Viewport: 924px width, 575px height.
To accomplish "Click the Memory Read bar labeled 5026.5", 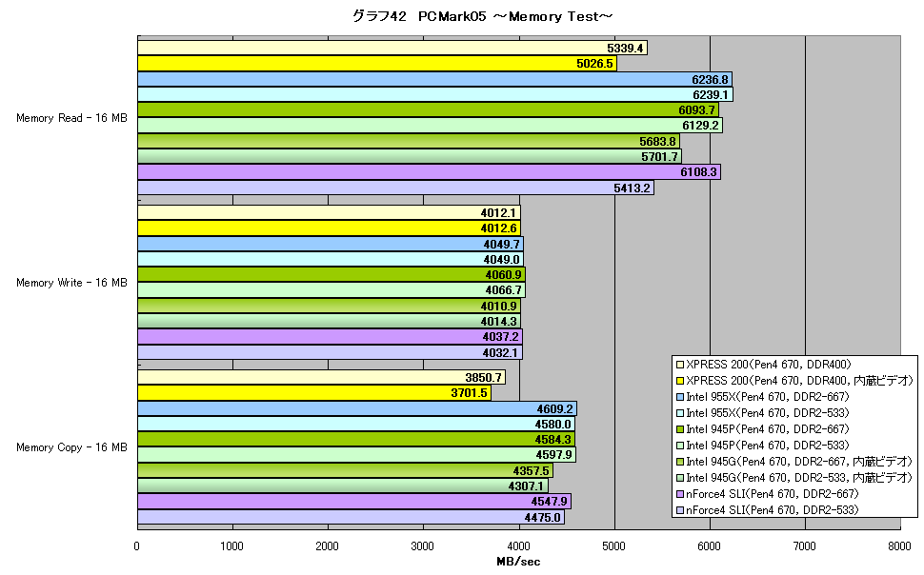I will [377, 63].
